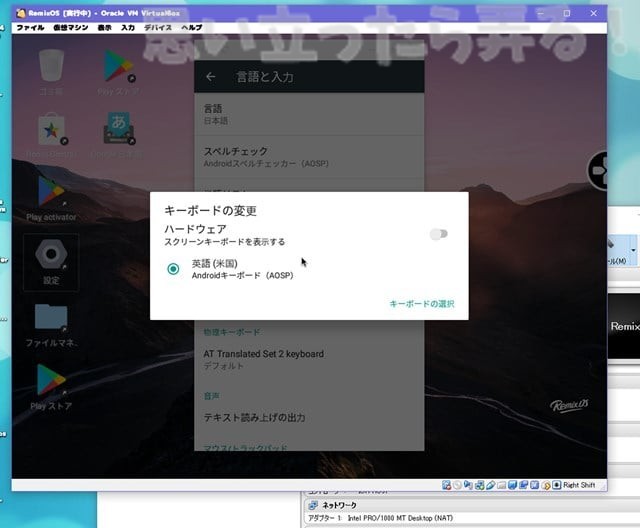Click the USB devices status icon
This screenshot has width=640, height=528.
click(x=491, y=485)
